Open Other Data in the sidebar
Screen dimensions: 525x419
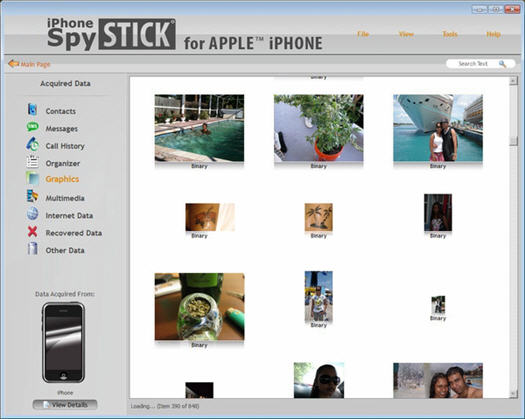click(65, 251)
